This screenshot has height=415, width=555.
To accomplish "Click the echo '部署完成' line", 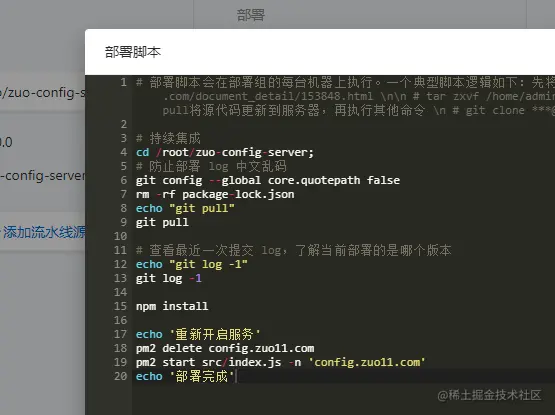I will [x=185, y=376].
